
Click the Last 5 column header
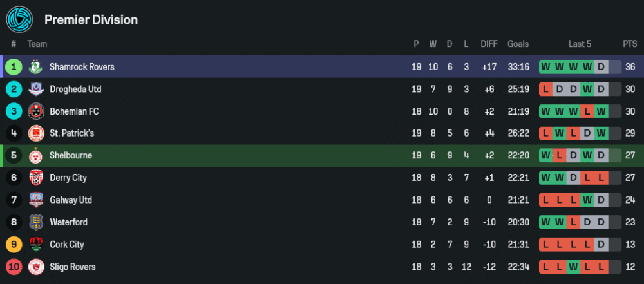click(580, 44)
